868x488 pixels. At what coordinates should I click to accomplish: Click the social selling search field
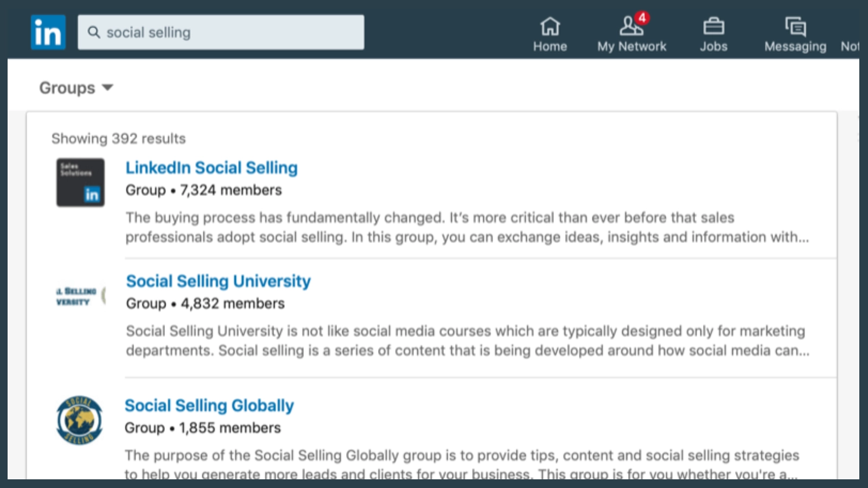pos(221,32)
